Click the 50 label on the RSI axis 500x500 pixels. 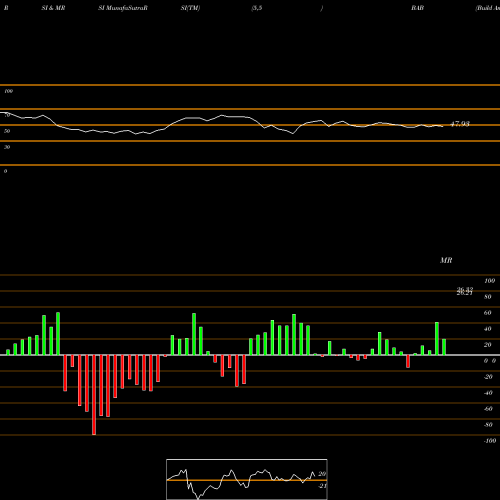click(x=7, y=131)
